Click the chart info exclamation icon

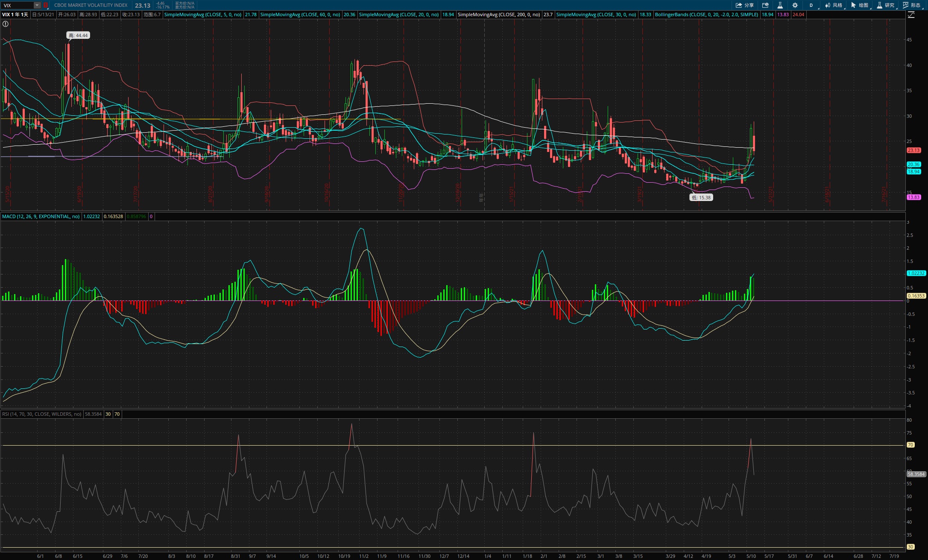pyautogui.click(x=6, y=24)
